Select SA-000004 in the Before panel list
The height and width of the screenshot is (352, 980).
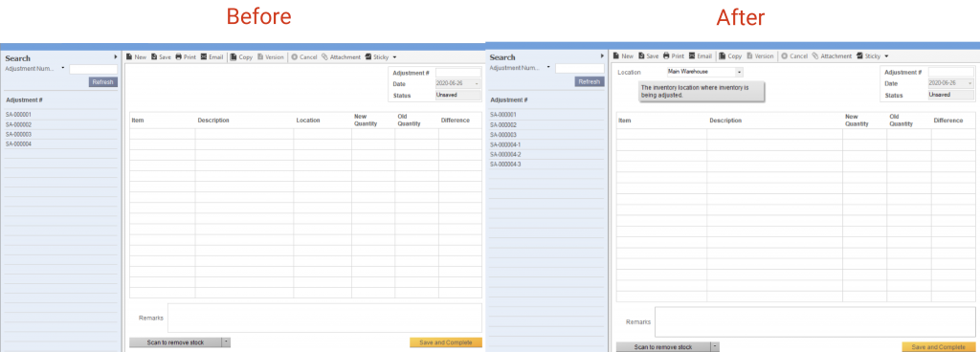[61, 144]
